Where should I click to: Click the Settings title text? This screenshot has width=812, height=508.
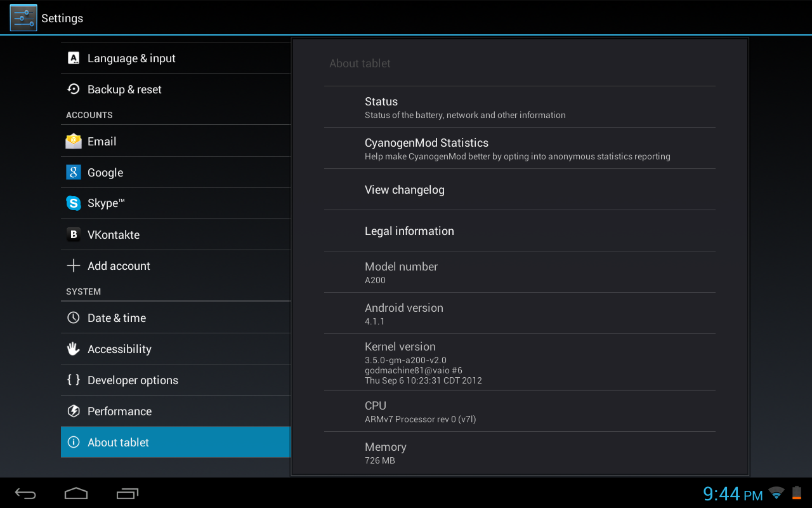(x=62, y=18)
